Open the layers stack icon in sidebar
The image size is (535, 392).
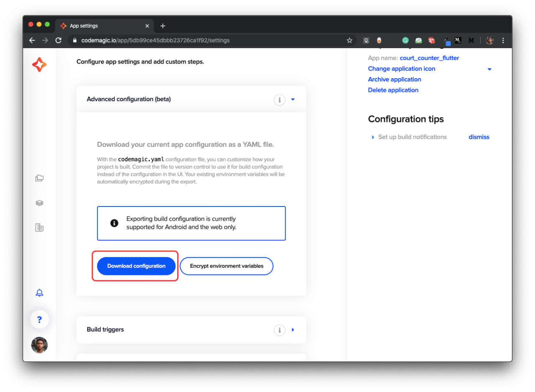coord(39,203)
